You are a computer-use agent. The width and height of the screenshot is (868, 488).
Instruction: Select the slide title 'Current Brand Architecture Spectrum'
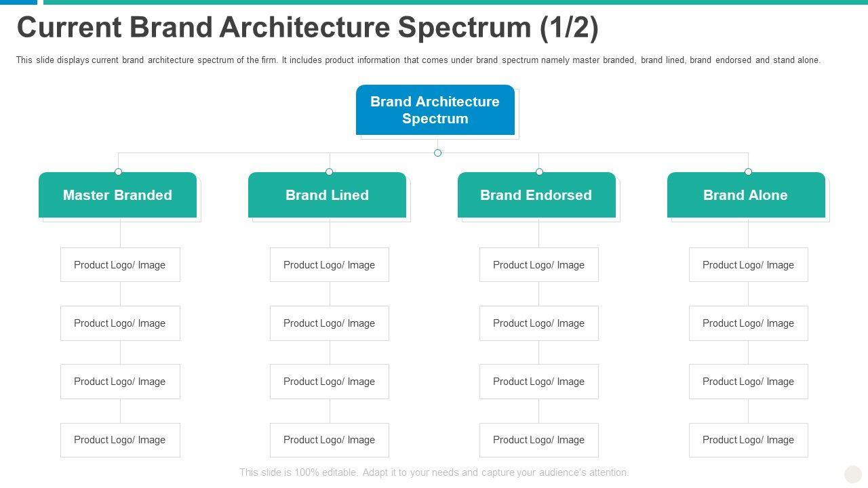coord(308,28)
